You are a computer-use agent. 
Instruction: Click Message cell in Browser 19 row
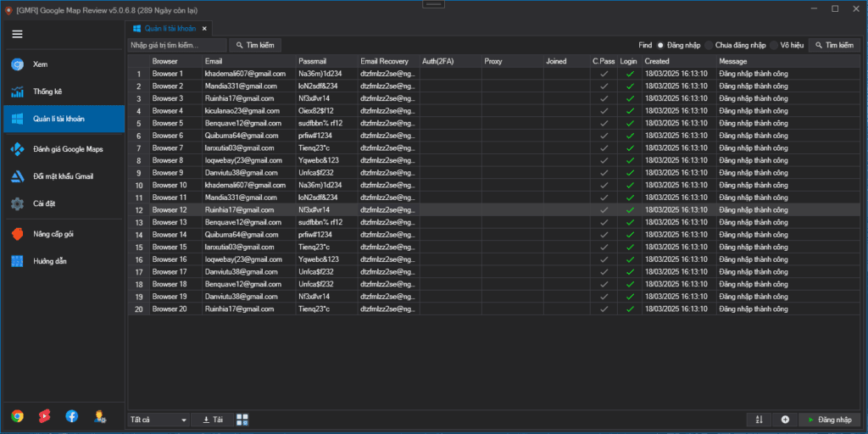(788, 297)
